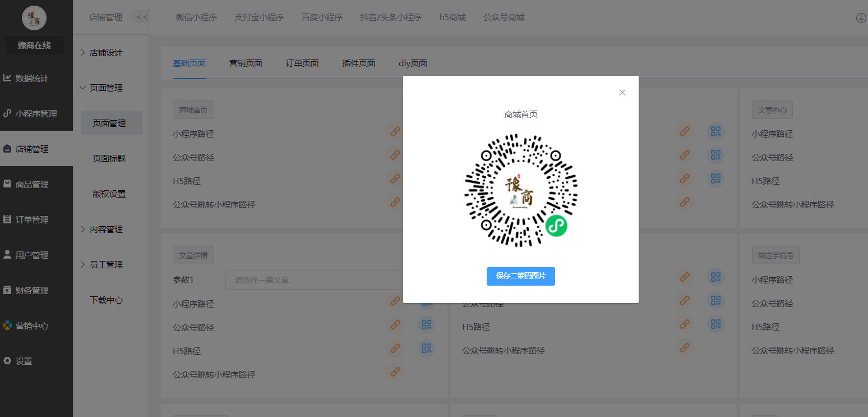Image resolution: width=868 pixels, height=417 pixels.
Task: Switch to the 抖音/头条小程序 platform tab
Action: 391,17
